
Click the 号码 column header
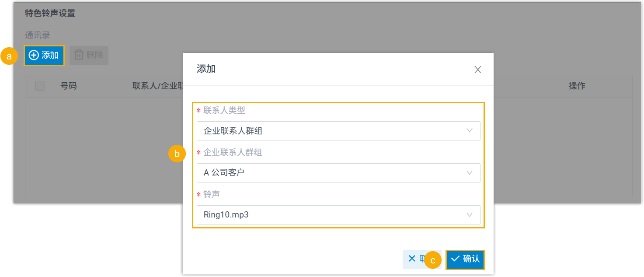coord(69,86)
